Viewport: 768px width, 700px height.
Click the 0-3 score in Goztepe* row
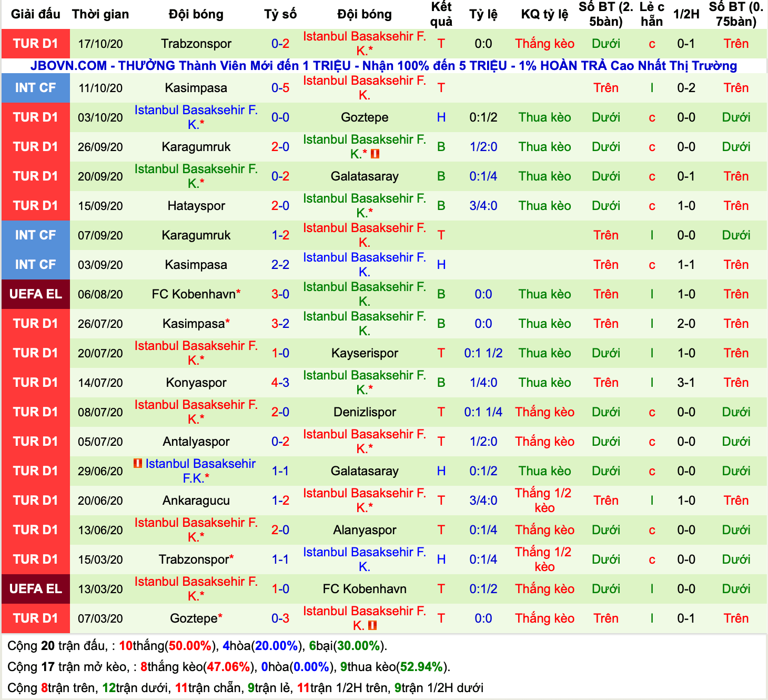point(280,618)
